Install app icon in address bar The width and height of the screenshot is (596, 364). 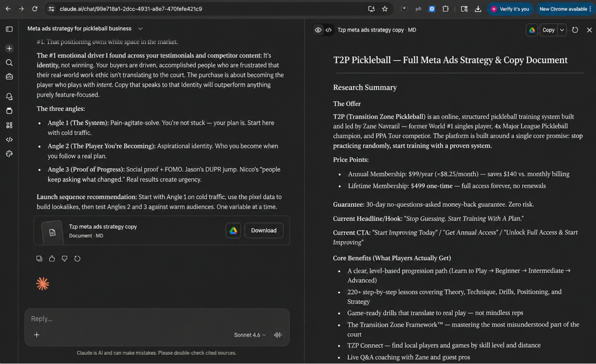tap(371, 9)
